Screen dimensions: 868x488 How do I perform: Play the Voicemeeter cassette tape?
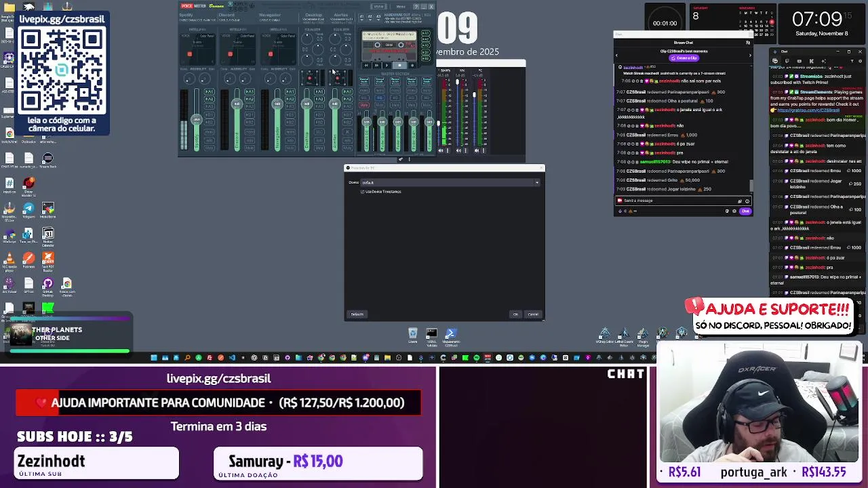(x=387, y=65)
